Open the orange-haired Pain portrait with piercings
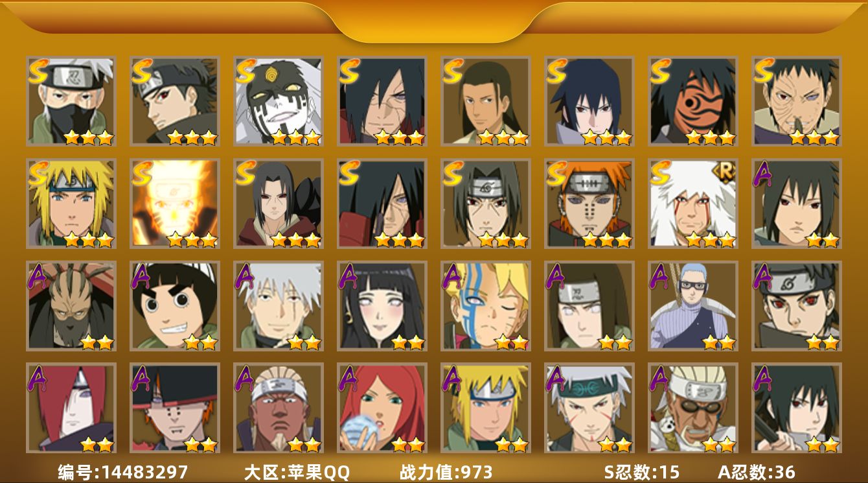The height and width of the screenshot is (483, 868). tap(589, 204)
